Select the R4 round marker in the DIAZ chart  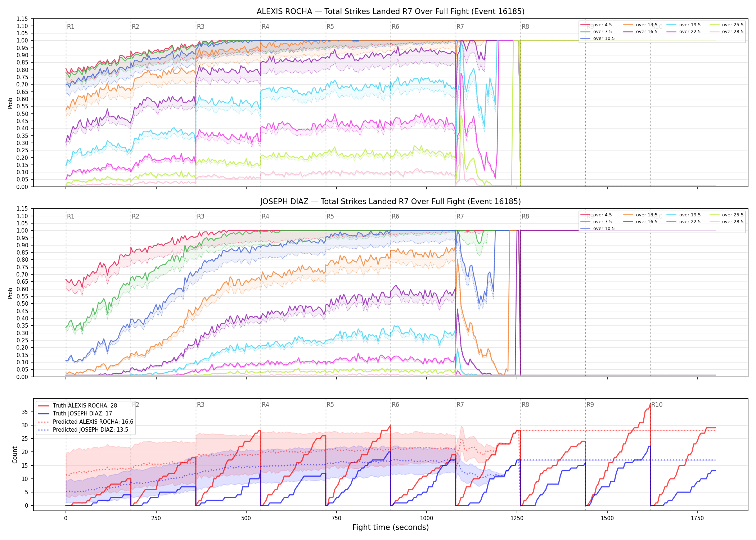tap(265, 216)
